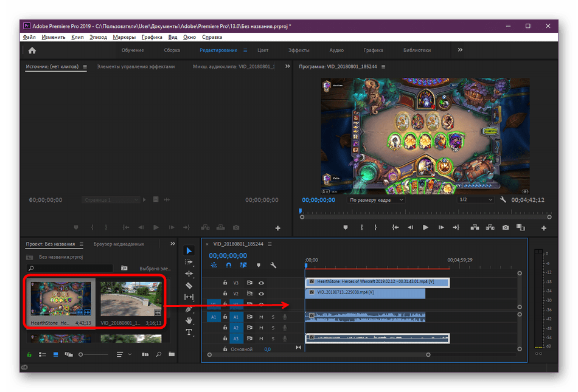Select the Slip tool
The height and width of the screenshot is (392, 578).
(189, 297)
